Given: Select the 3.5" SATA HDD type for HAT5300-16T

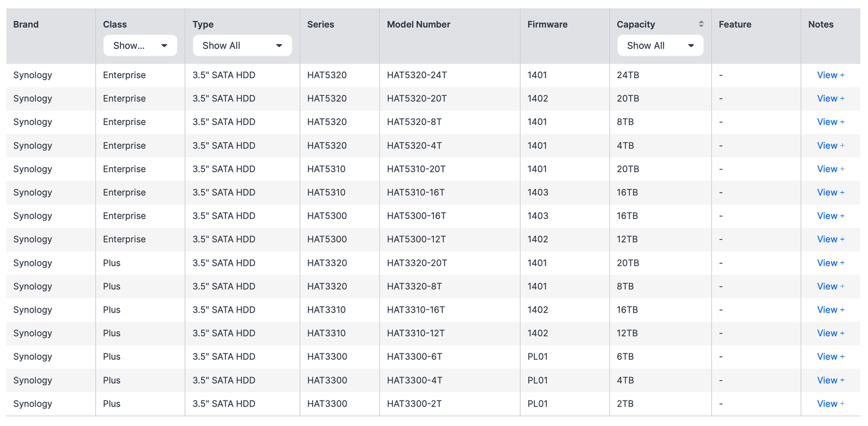Looking at the screenshot, I should [x=224, y=216].
